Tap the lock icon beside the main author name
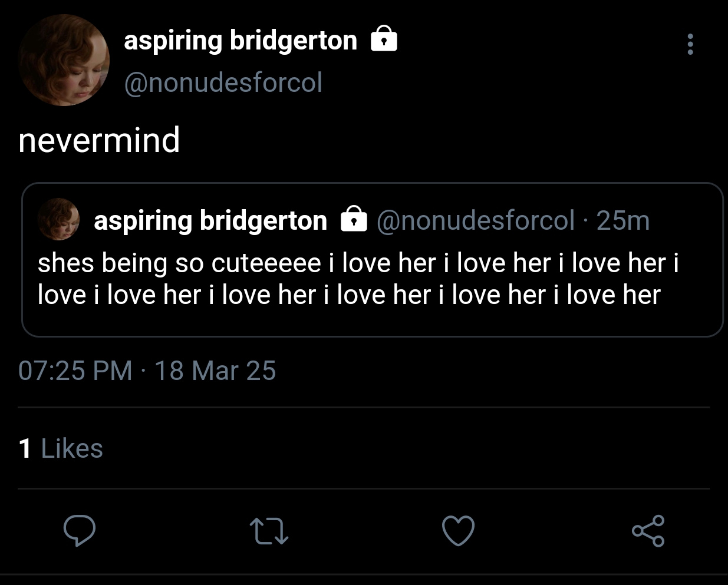 coord(384,39)
